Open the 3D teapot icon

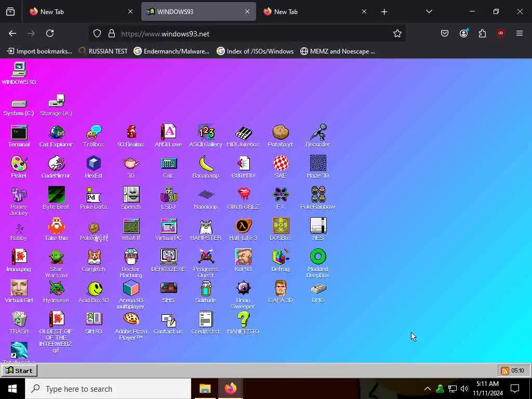pyautogui.click(x=131, y=167)
